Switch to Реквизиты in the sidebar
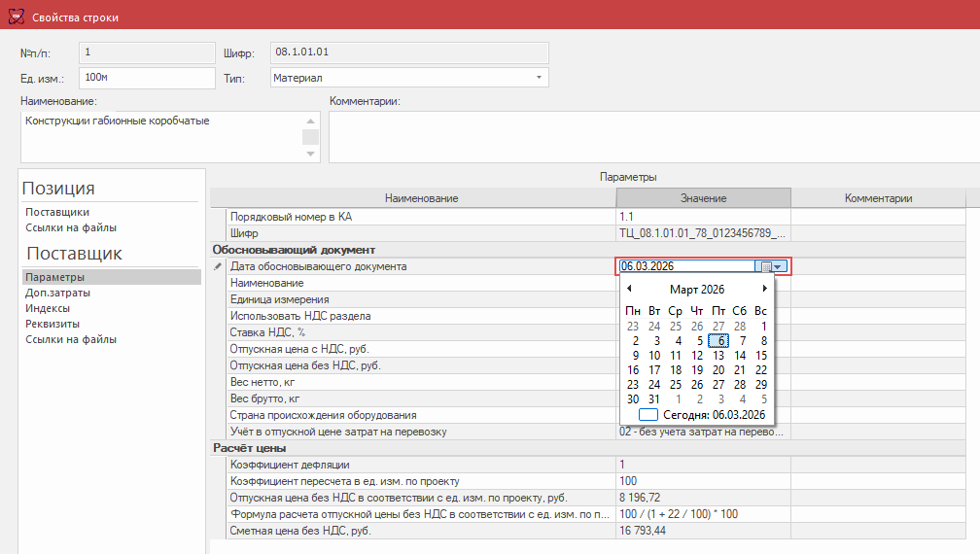This screenshot has width=980, height=554. (x=52, y=324)
